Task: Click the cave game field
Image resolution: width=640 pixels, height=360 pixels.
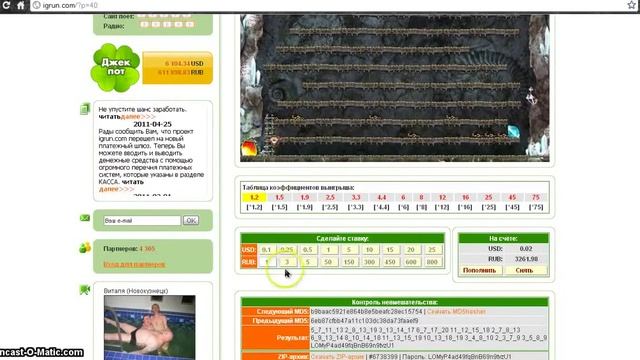Action: pyautogui.click(x=394, y=88)
